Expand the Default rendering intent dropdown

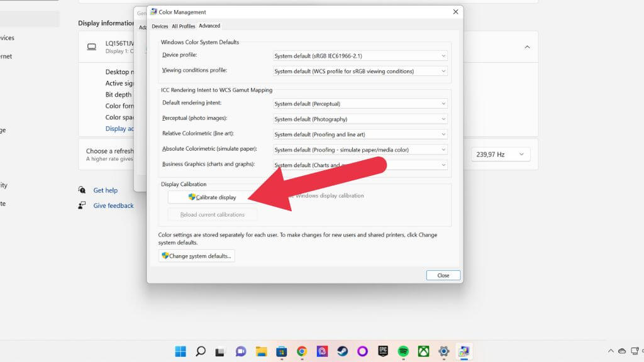(360, 104)
